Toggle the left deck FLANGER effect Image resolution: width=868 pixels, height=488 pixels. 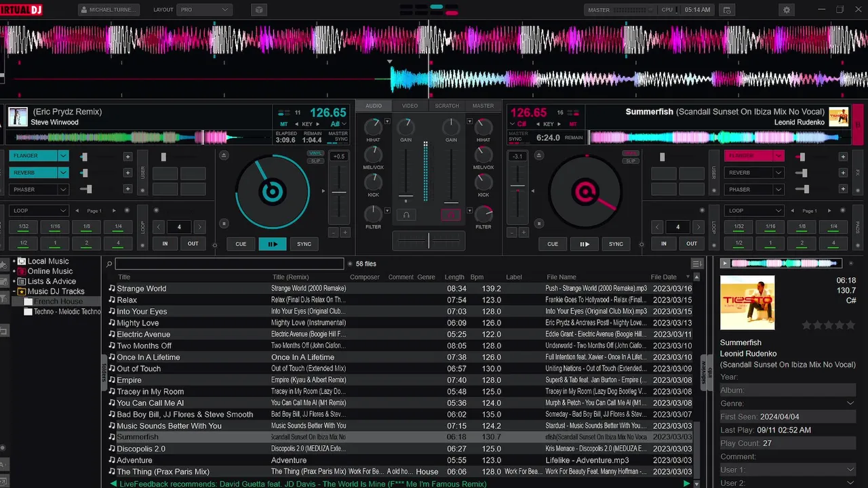point(33,156)
